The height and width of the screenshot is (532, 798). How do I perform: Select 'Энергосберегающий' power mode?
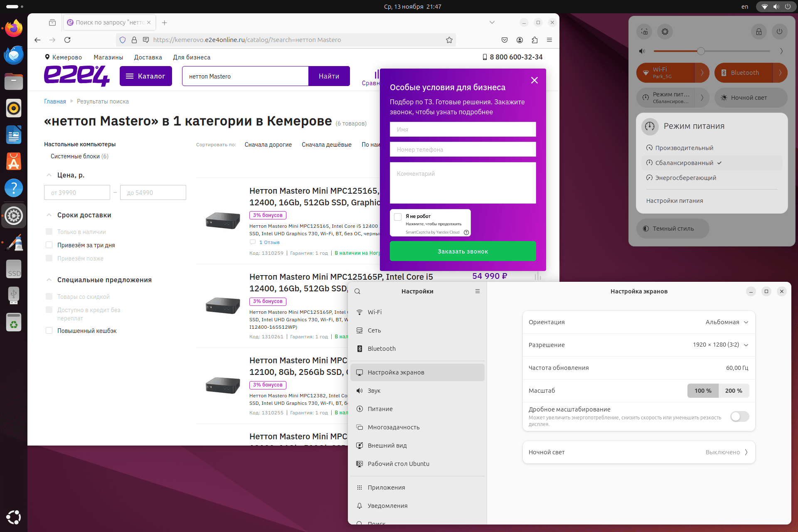click(712, 178)
